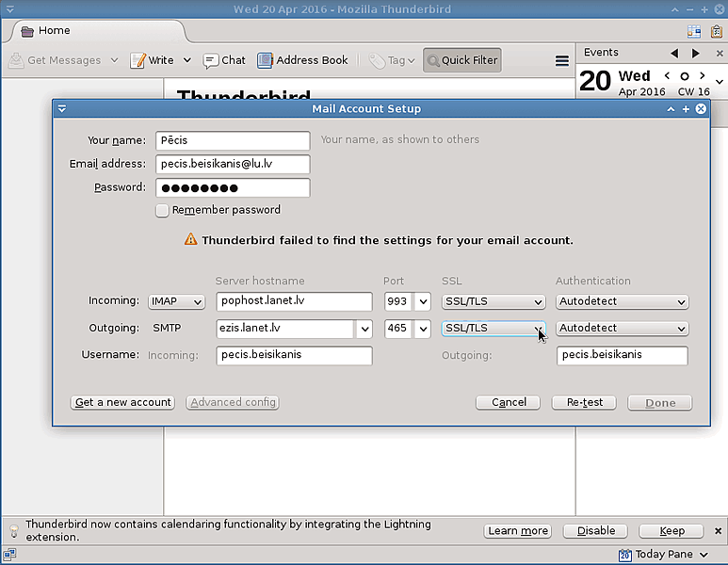This screenshot has width=728, height=565.
Task: Open the outgoing SSL/TLS dropdown
Action: point(493,329)
